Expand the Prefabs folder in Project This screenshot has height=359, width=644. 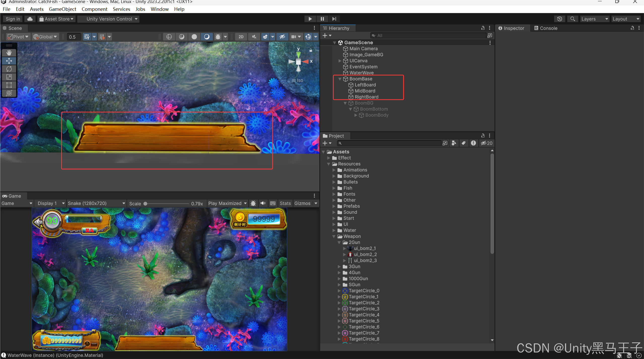click(x=334, y=206)
